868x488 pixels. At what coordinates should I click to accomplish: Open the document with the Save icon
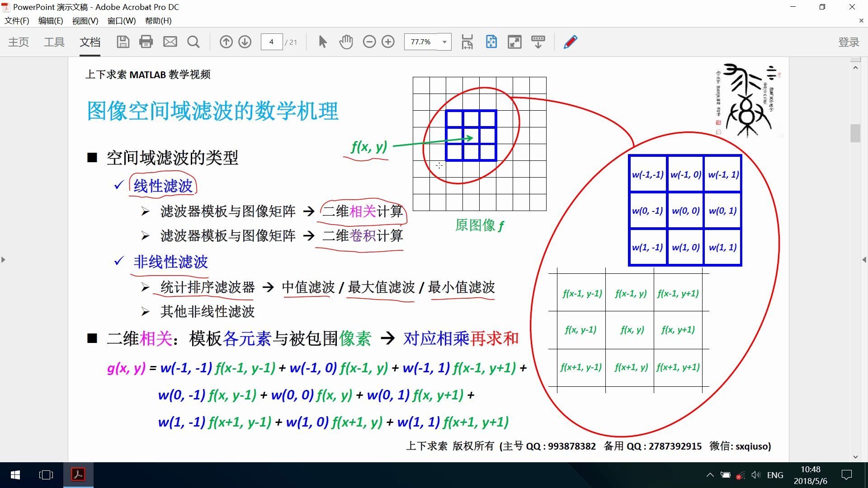pos(123,42)
